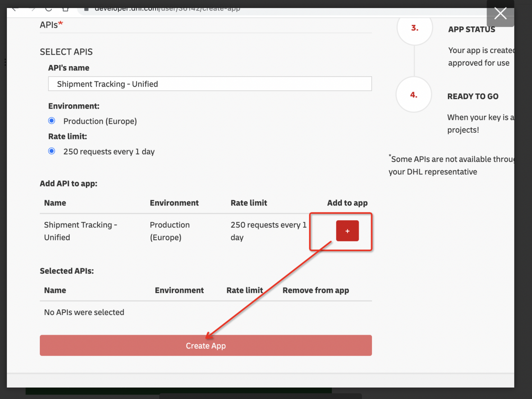This screenshot has width=532, height=399.
Task: Click the Production (Europe) radio label text
Action: tap(100, 121)
